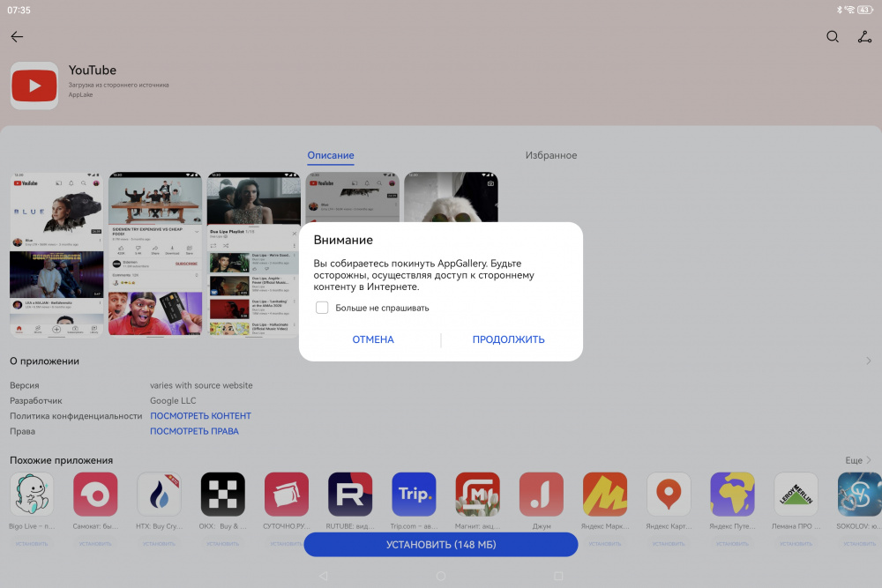This screenshot has width=882, height=588.
Task: Tap the Android recent apps square
Action: (x=558, y=576)
